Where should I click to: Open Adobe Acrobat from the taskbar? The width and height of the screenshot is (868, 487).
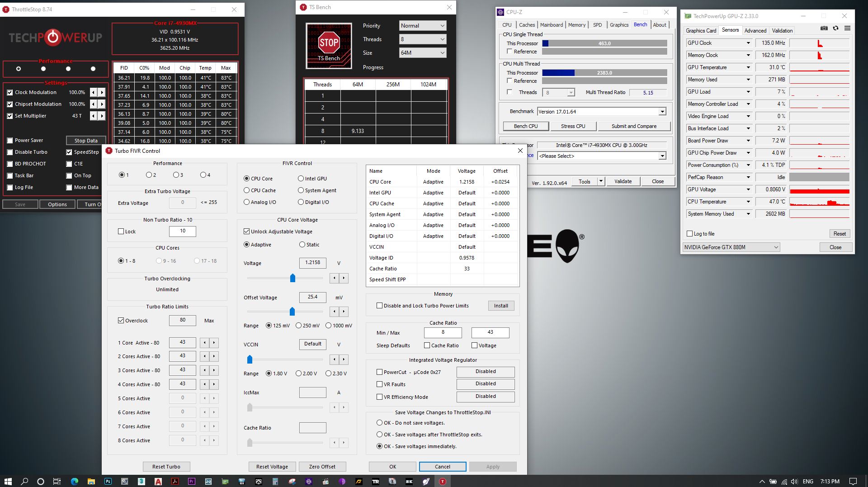click(x=175, y=481)
